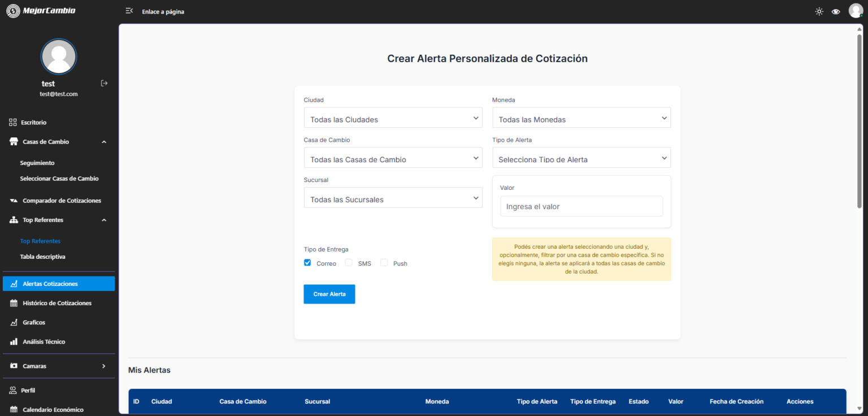Uncheck the Correo delivery checkbox
This screenshot has width=868, height=416.
point(307,262)
